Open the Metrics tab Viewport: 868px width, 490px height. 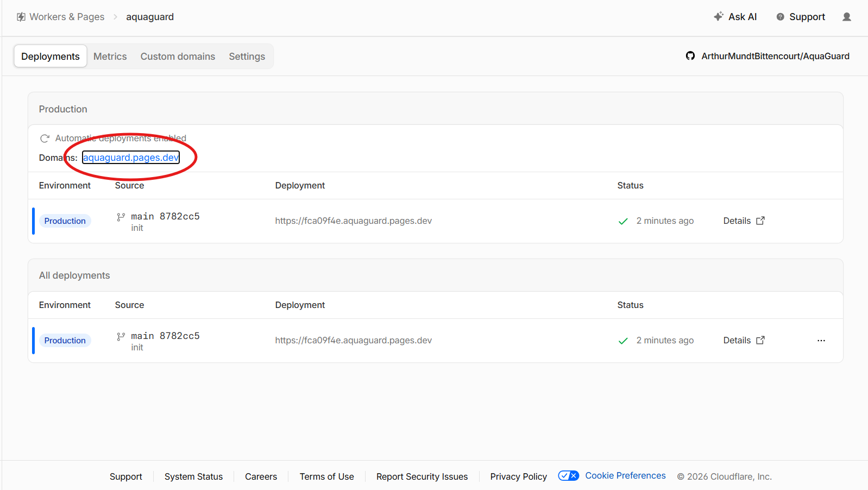[x=110, y=56]
